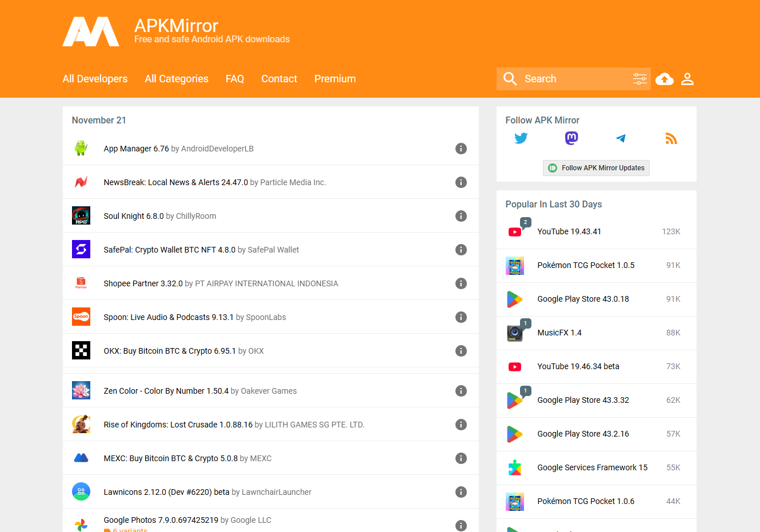This screenshot has width=760, height=532.
Task: Open APK Mirror Telegram channel
Action: tap(621, 138)
